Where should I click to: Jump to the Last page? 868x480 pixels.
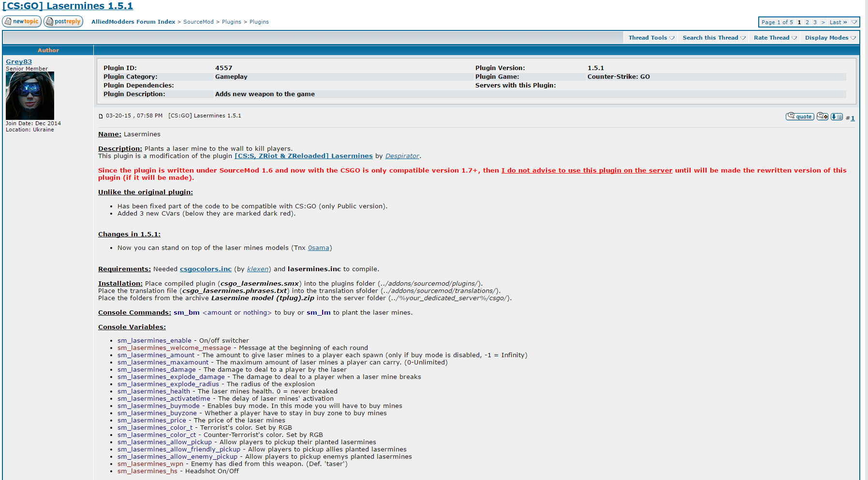838,22
